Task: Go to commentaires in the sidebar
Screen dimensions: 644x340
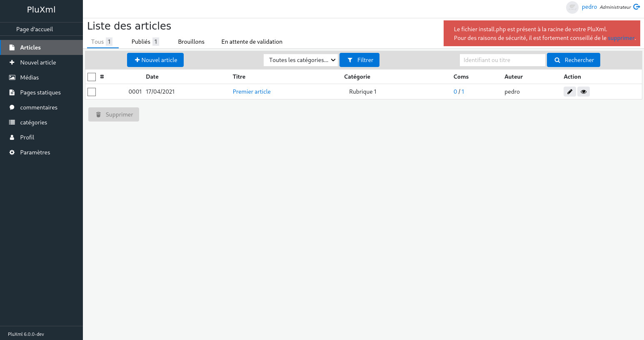Action: (x=38, y=107)
